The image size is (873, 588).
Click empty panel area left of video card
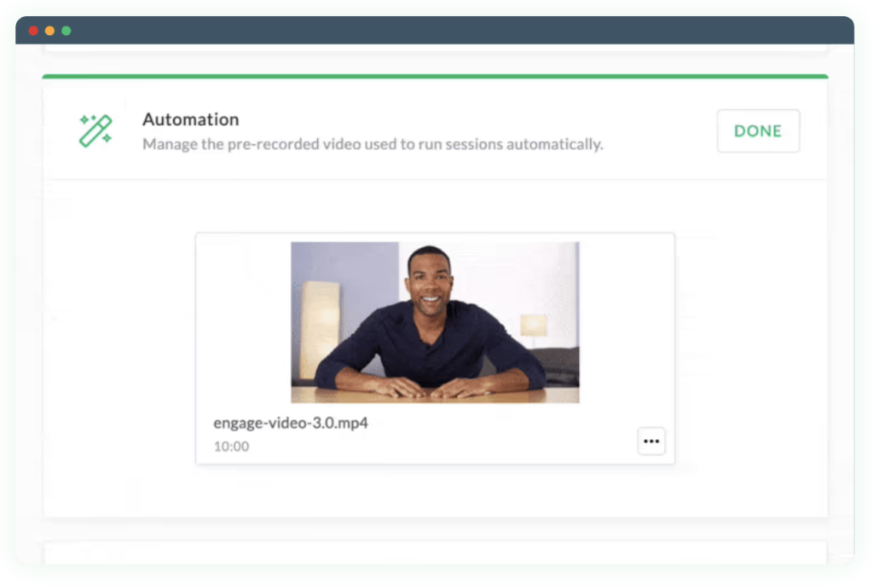119,348
